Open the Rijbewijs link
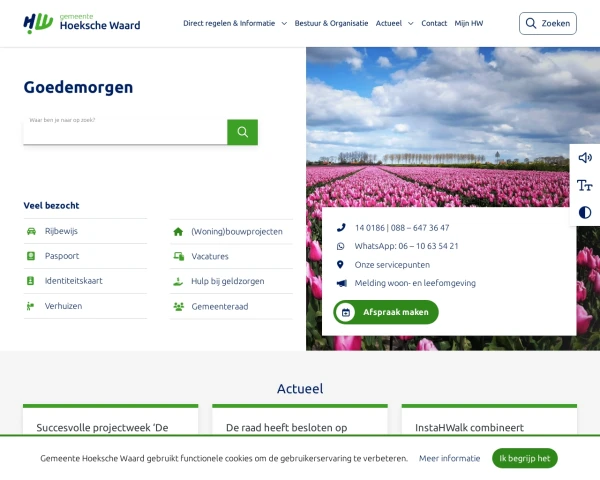600x480 pixels. pos(61,231)
